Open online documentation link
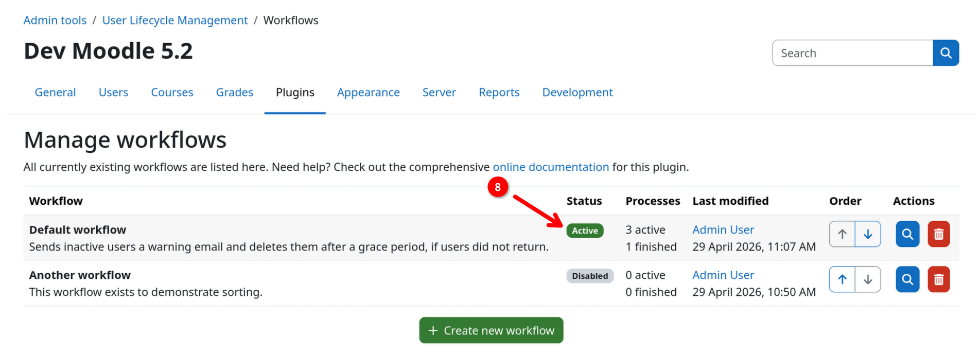Image resolution: width=980 pixels, height=354 pixels. [551, 167]
